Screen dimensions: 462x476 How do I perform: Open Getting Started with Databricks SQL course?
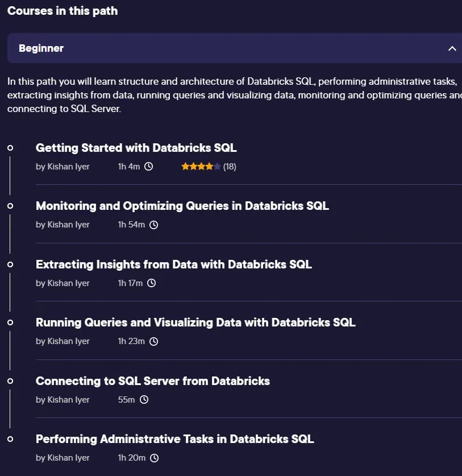pyautogui.click(x=136, y=148)
